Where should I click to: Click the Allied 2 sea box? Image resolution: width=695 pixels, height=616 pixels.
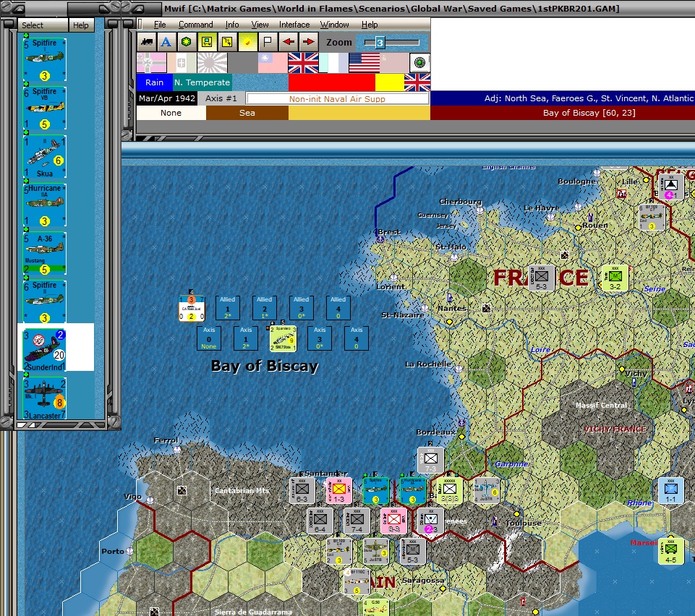click(264, 307)
